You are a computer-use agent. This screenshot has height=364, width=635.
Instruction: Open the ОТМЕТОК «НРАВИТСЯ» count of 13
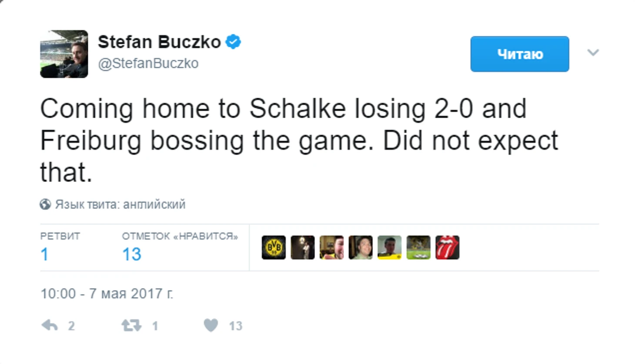[x=132, y=254]
